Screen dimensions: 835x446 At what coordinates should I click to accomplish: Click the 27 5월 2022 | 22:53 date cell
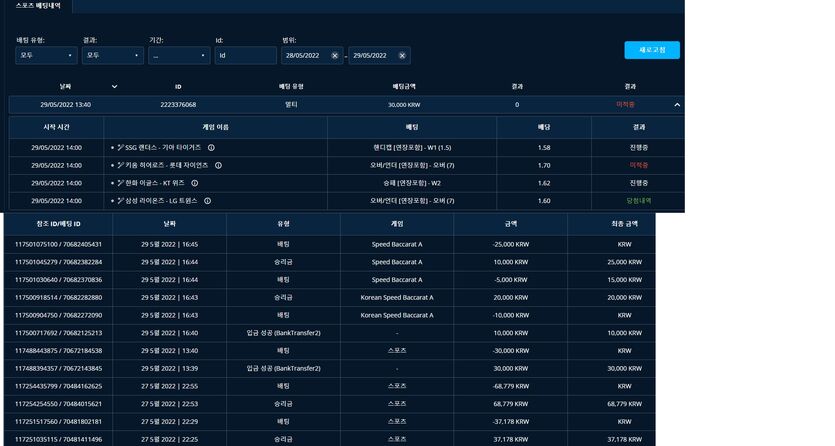(169, 404)
